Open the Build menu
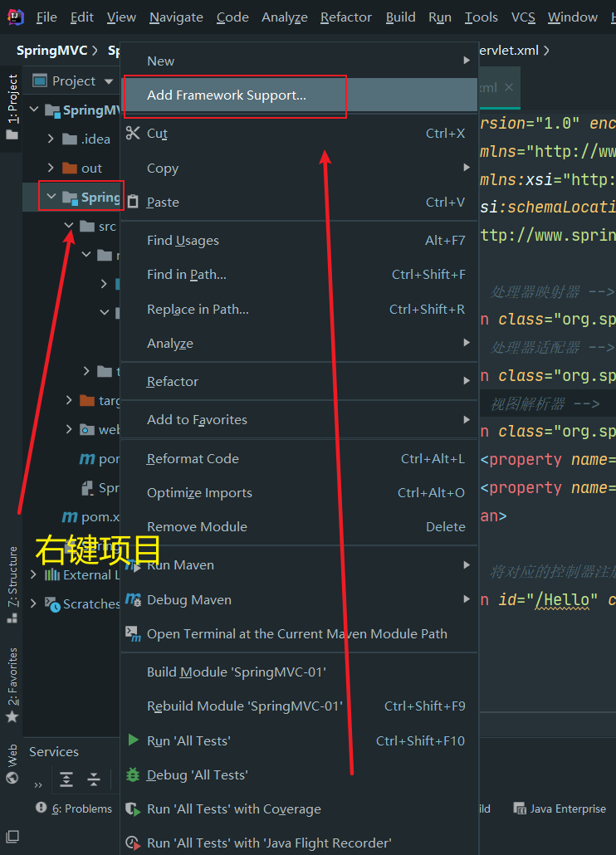Viewport: 616px width, 855px height. pos(401,17)
